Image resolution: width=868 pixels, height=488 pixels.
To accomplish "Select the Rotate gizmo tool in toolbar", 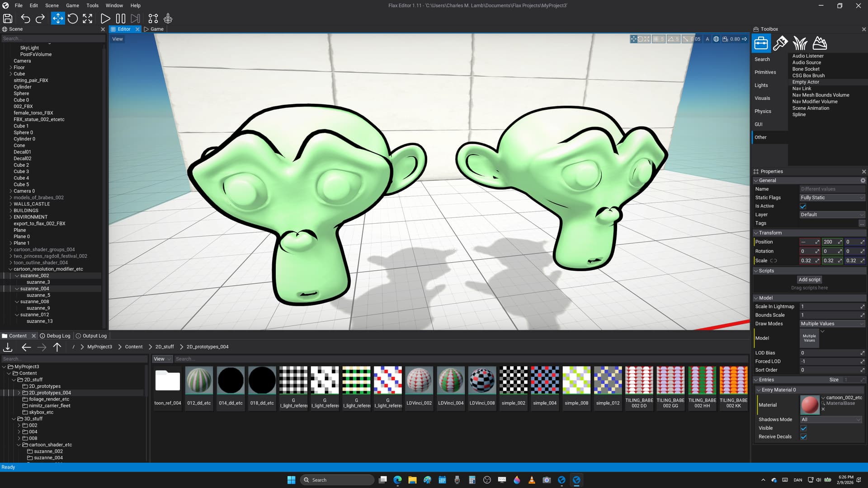I will [73, 19].
